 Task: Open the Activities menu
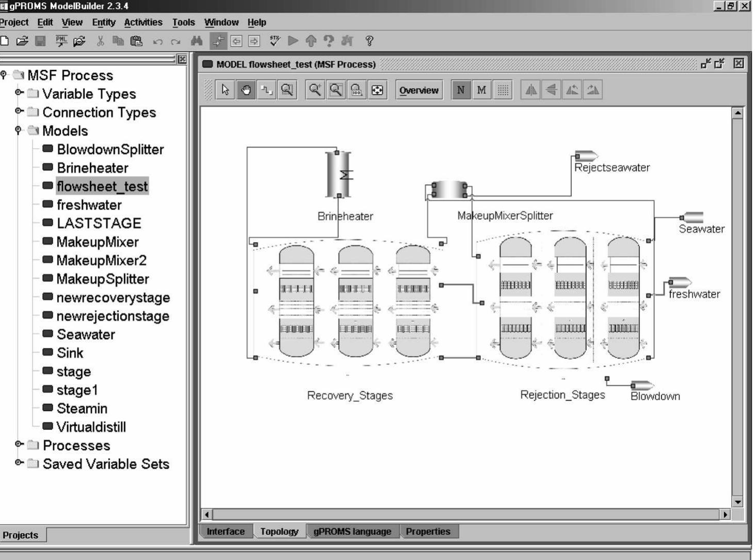(x=143, y=22)
